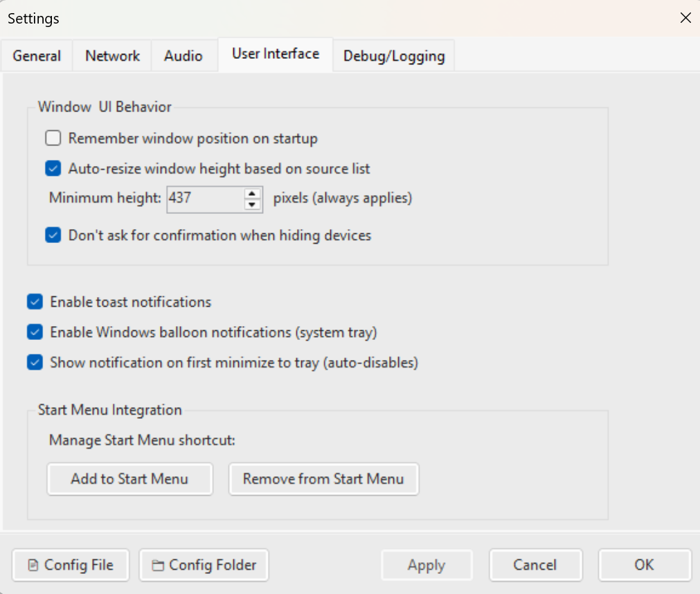Toggle Show notification on first minimize to tray
This screenshot has width=700, height=594.
(x=35, y=362)
